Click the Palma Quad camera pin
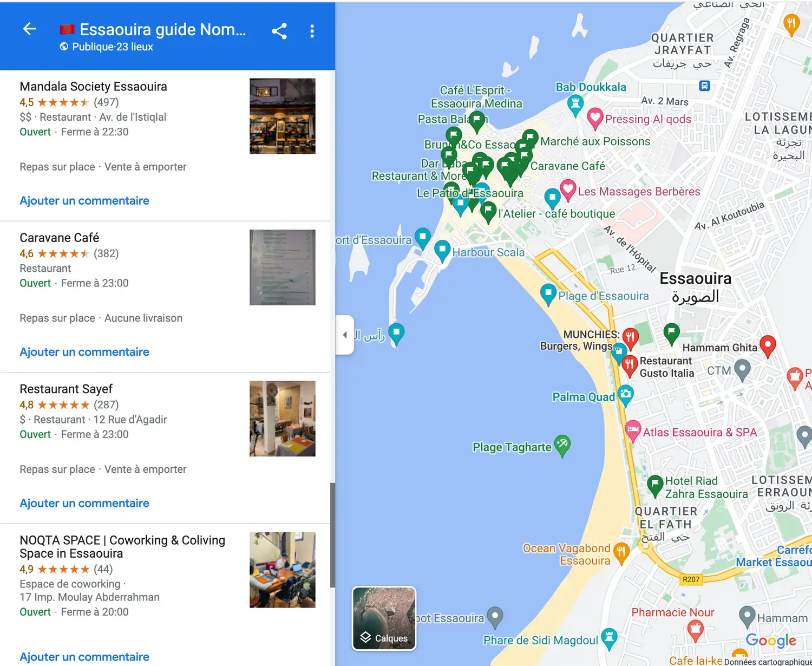The image size is (812, 666). click(625, 395)
